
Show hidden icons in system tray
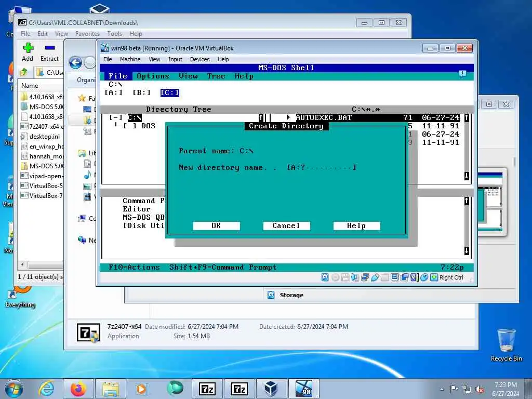tap(442, 389)
